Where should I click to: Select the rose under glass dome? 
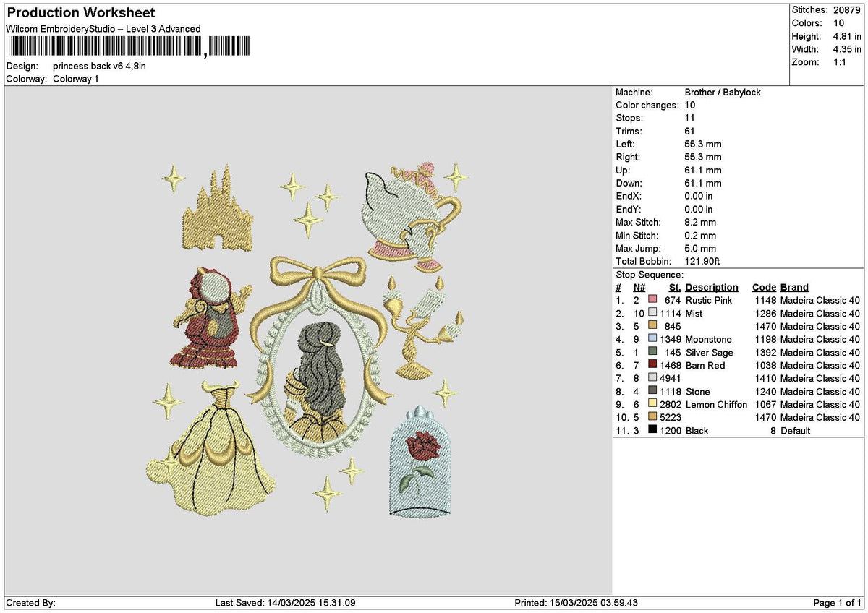click(x=420, y=463)
